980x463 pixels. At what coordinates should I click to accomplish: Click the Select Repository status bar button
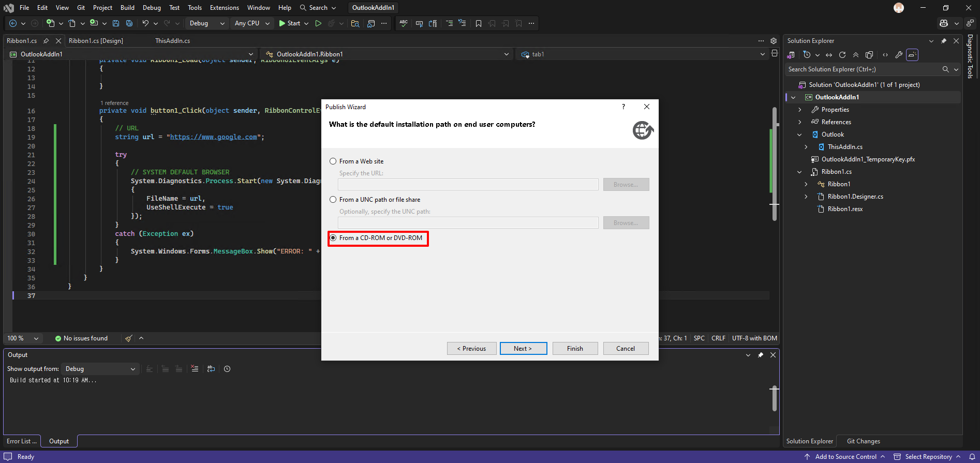click(927, 457)
